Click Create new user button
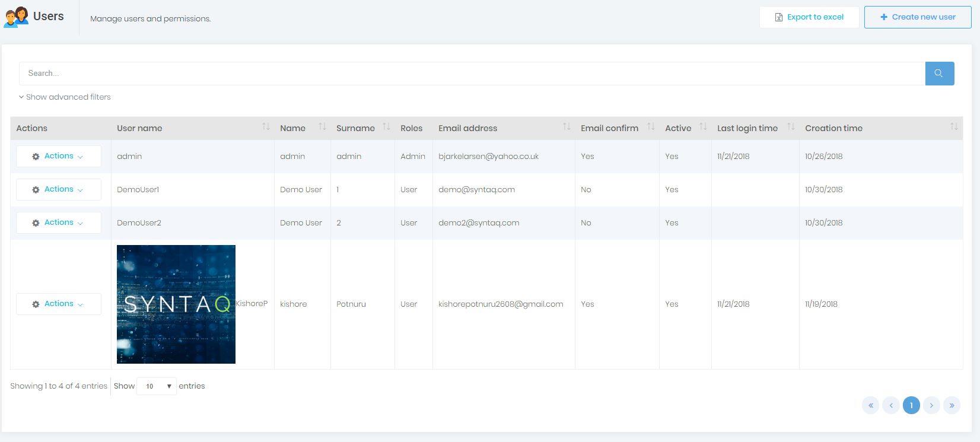980x442 pixels. pos(917,17)
